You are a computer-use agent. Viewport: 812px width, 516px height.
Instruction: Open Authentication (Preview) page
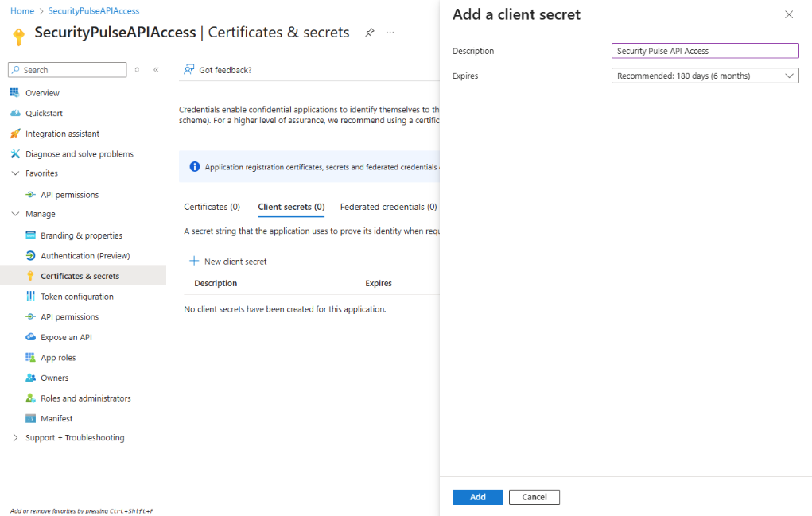click(85, 255)
